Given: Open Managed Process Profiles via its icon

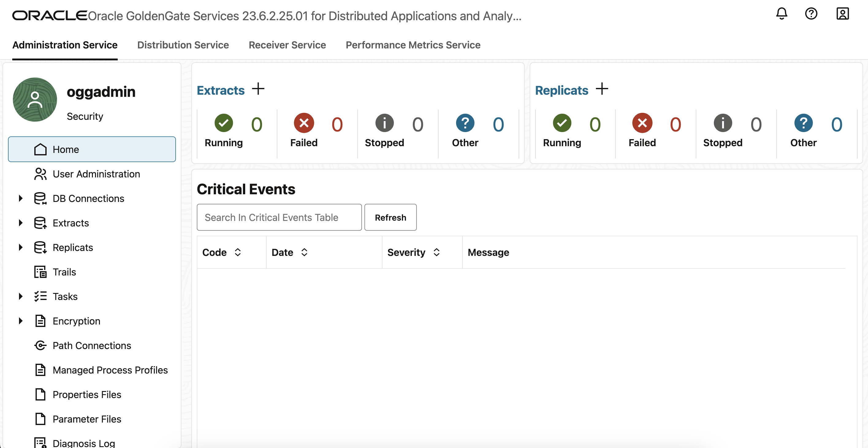Looking at the screenshot, I should pyautogui.click(x=40, y=370).
